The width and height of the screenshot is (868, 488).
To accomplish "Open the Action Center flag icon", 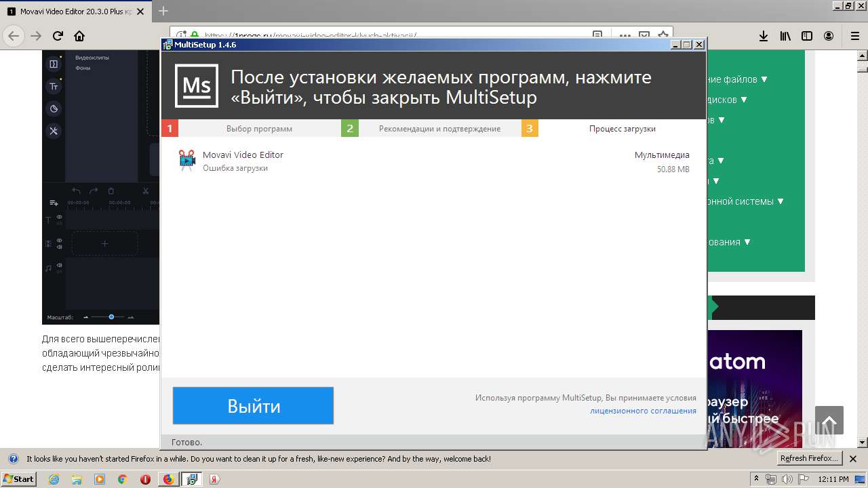I will 804,479.
